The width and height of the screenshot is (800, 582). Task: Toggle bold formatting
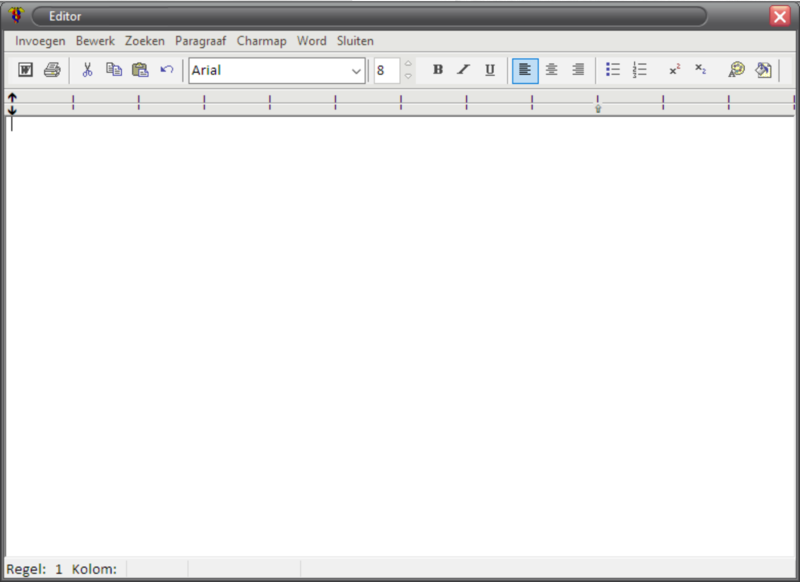pyautogui.click(x=437, y=70)
